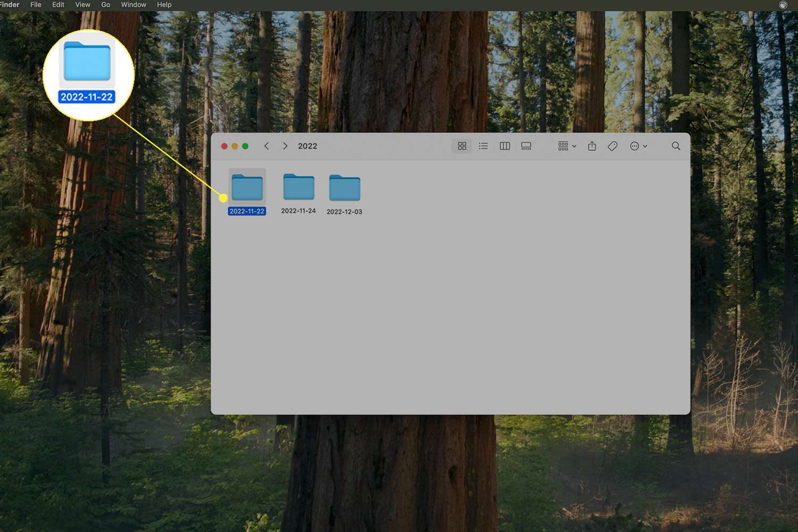Select the 2022-11-24 folder
This screenshot has width=798, height=532.
[x=298, y=188]
